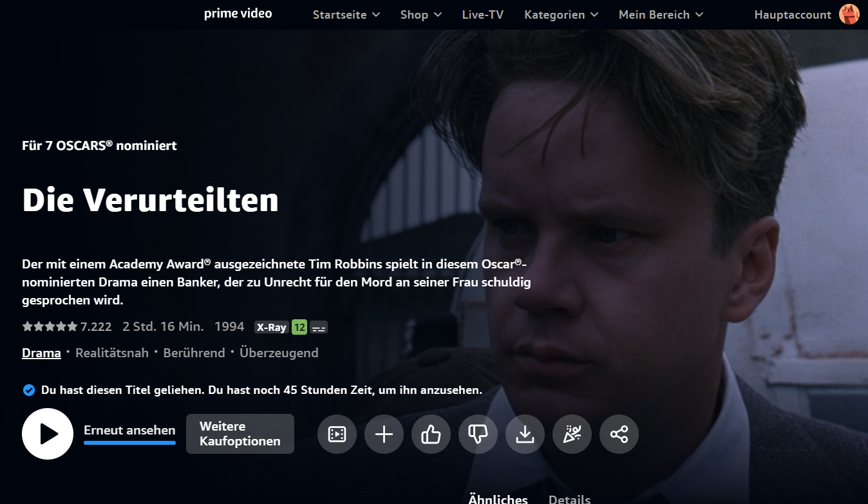This screenshot has height=504, width=868.
Task: Like the movie with the thumbs up icon
Action: click(x=431, y=434)
